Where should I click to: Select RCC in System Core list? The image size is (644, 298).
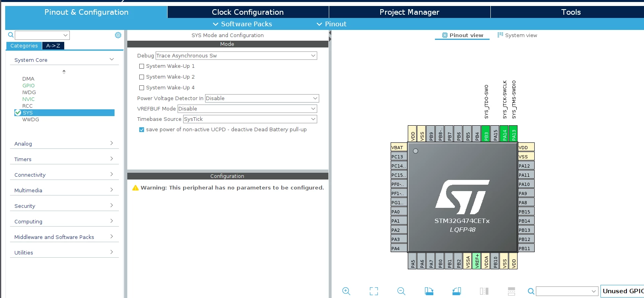pos(28,106)
